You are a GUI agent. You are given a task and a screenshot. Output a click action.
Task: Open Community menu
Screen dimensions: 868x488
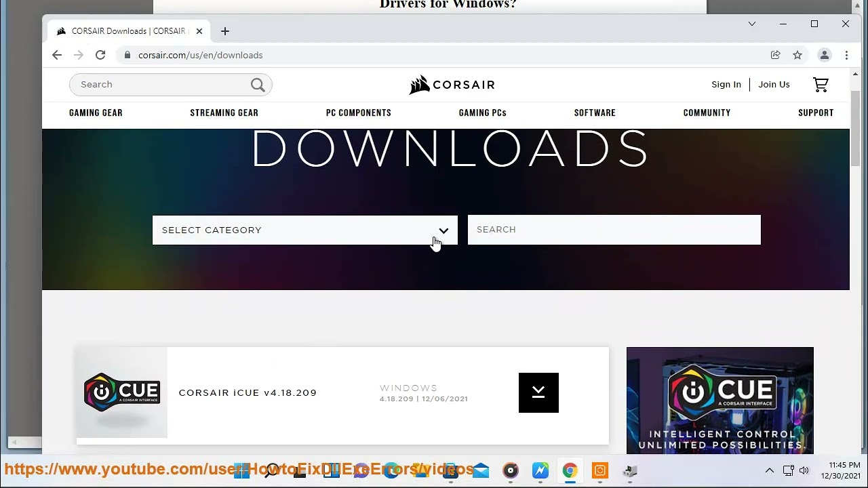coord(707,113)
